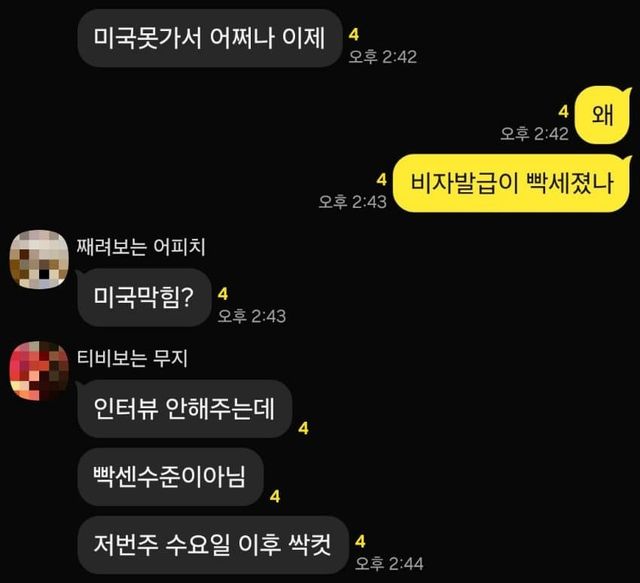Click 오후 2:42 timestamp beside 왜 bubble

[535, 134]
